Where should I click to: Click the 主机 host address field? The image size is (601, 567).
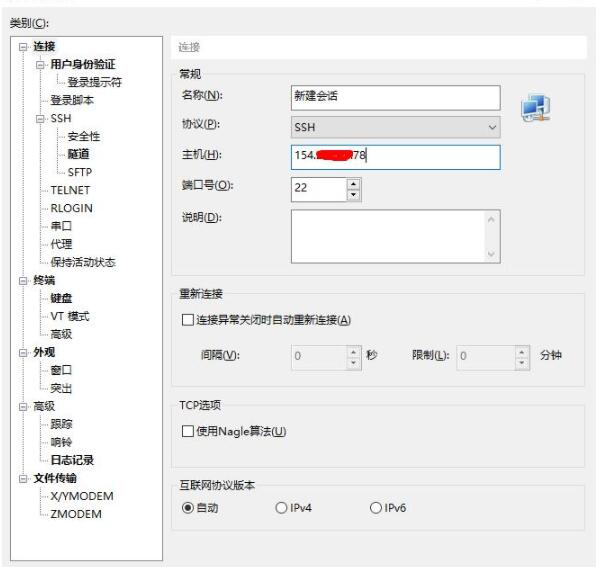coord(396,157)
